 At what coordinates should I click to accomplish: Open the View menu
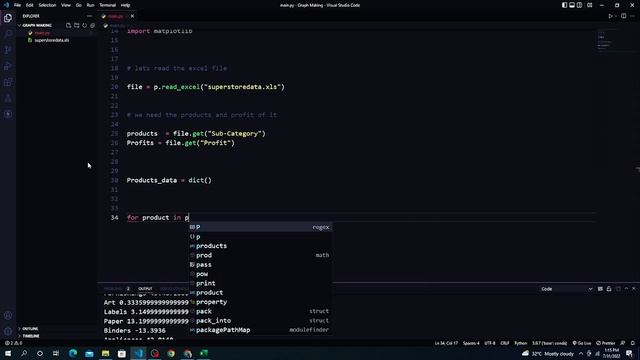(x=66, y=5)
